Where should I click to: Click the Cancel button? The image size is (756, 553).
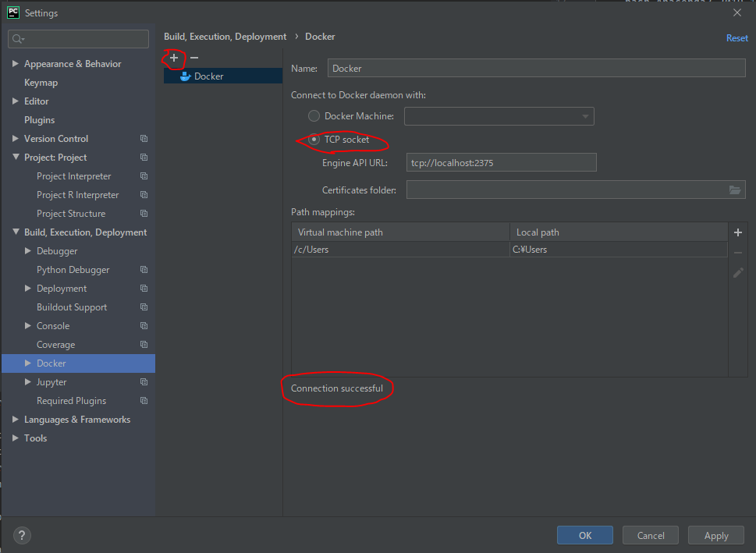coord(651,535)
